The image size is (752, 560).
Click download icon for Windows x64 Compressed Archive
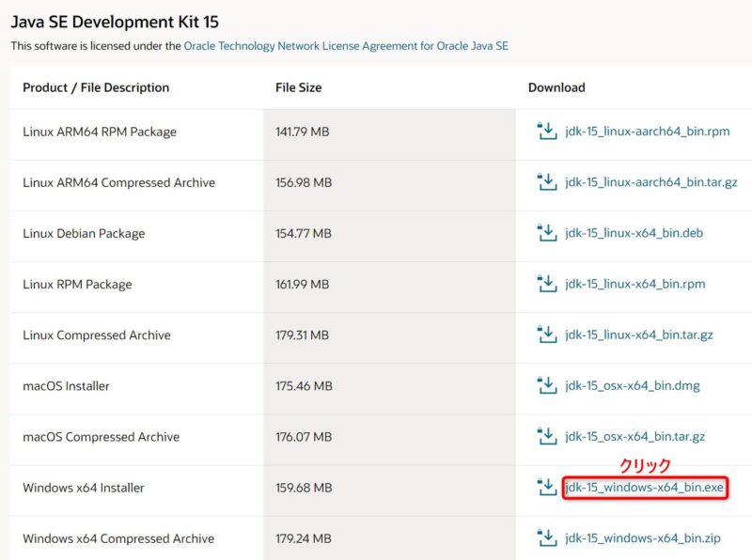546,537
